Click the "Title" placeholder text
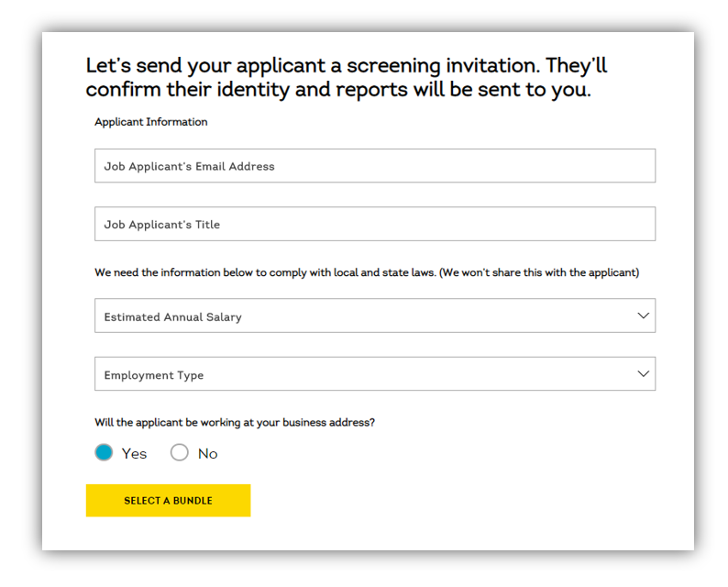 207,225
